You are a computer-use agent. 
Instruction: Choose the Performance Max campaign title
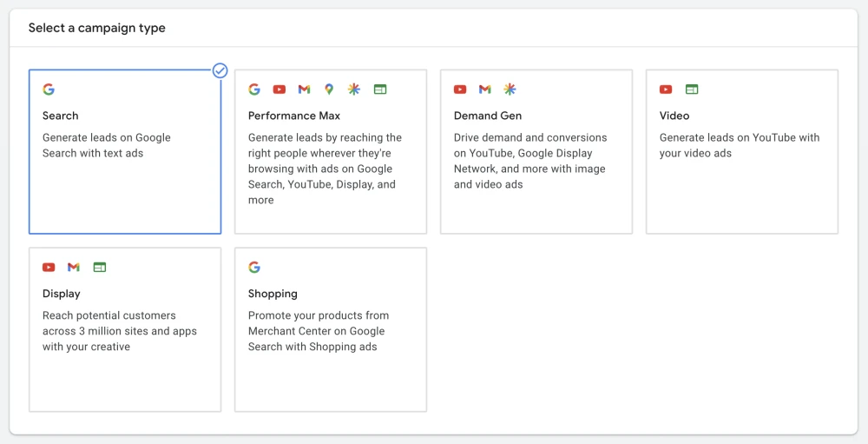(x=294, y=116)
